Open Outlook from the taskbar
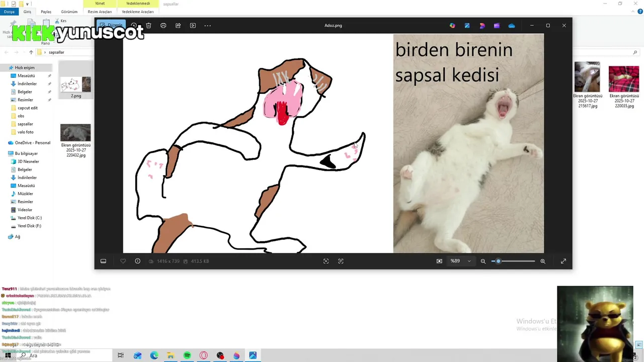Screen dimensions: 644x362 coord(137,355)
